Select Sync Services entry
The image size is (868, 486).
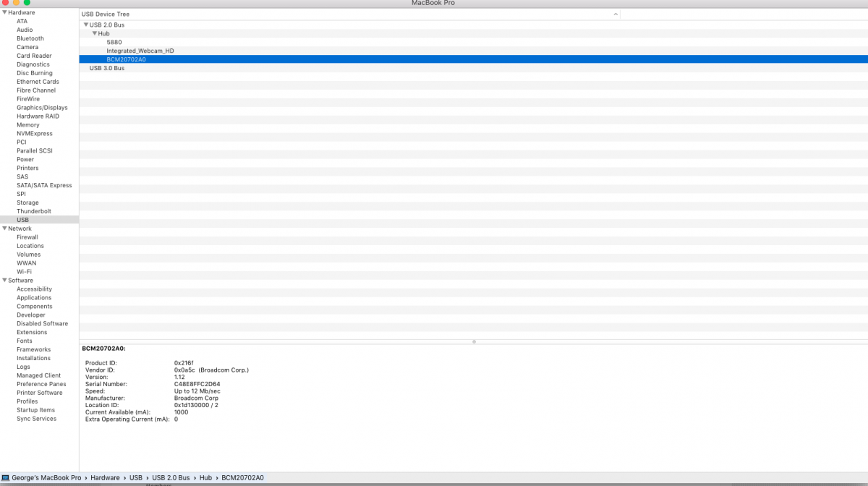(36, 419)
